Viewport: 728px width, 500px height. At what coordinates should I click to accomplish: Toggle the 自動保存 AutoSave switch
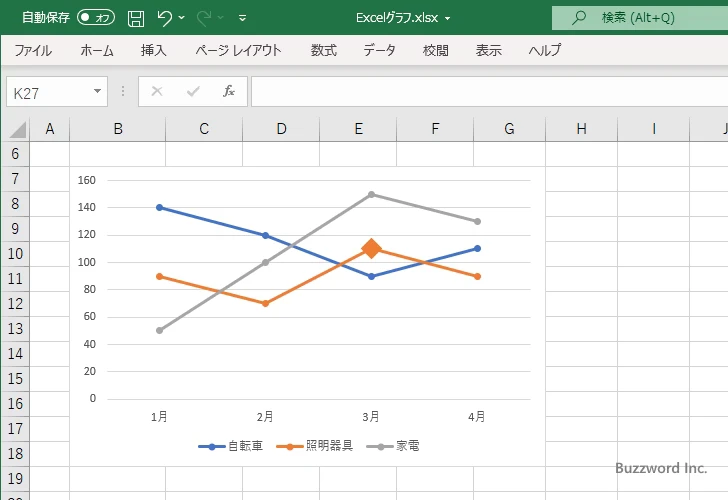(96, 18)
